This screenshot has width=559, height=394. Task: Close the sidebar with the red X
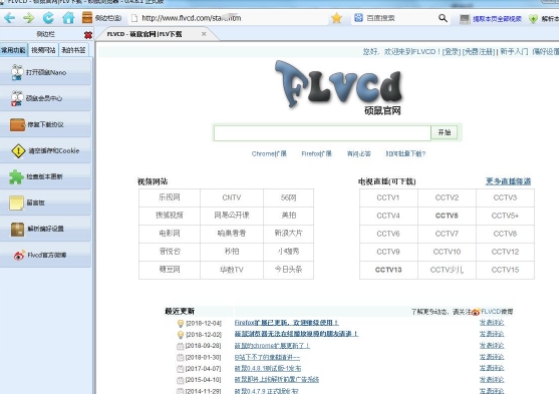click(88, 35)
